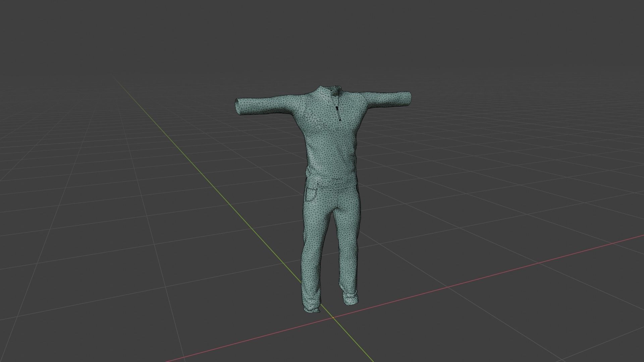Click the orange object origin point on the floor
This screenshot has width=644, height=362.
(333, 317)
